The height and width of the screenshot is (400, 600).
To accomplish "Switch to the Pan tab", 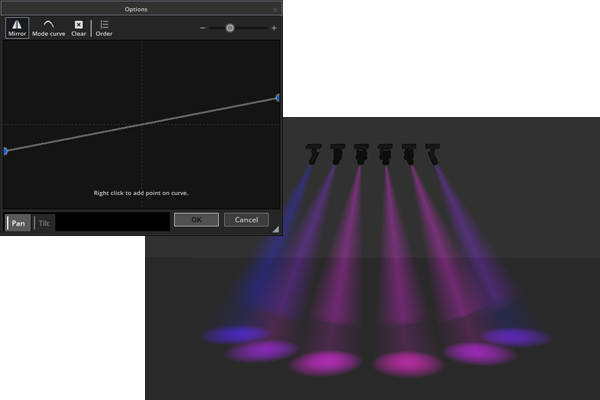I will [x=18, y=223].
